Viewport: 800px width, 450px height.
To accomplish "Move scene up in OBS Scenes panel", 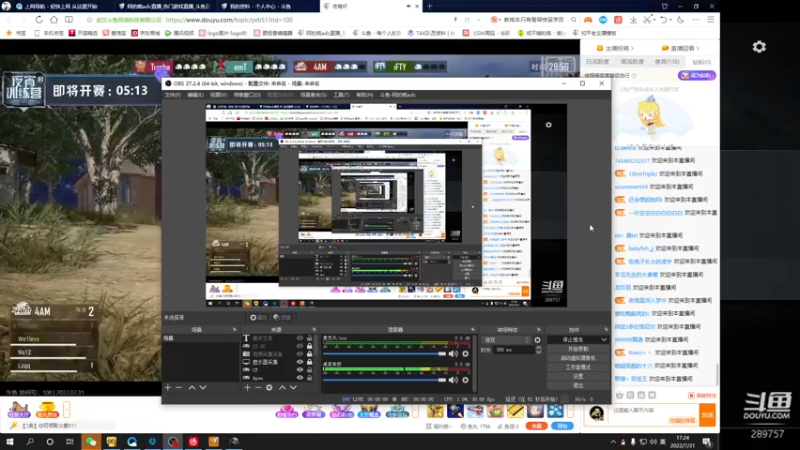I will tap(192, 388).
